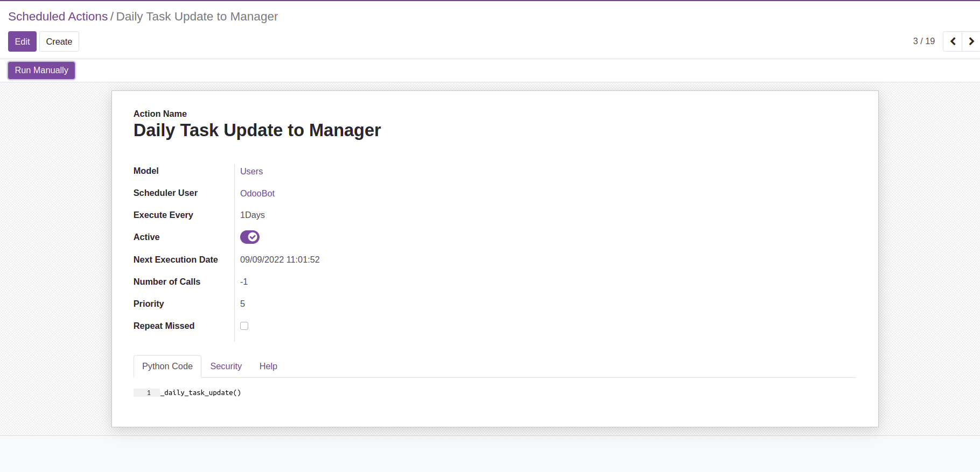Open Scheduled Actions breadcrumb link
The height and width of the screenshot is (472, 980).
click(x=58, y=17)
